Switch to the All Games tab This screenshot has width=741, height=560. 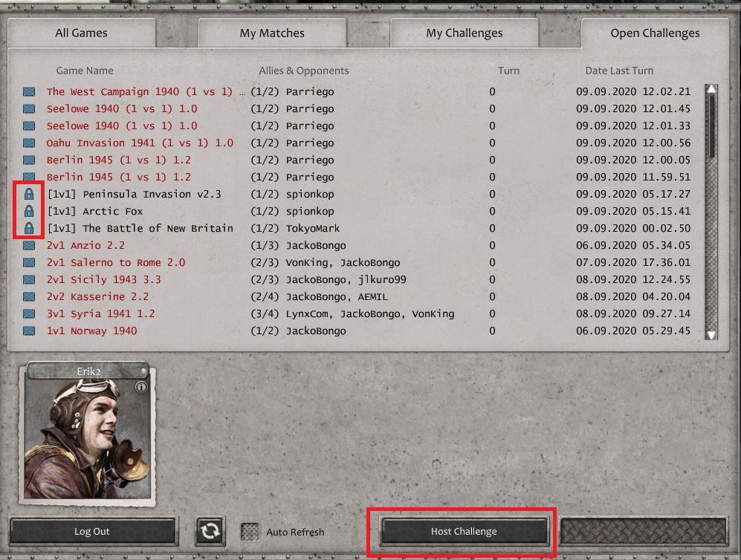[x=81, y=33]
